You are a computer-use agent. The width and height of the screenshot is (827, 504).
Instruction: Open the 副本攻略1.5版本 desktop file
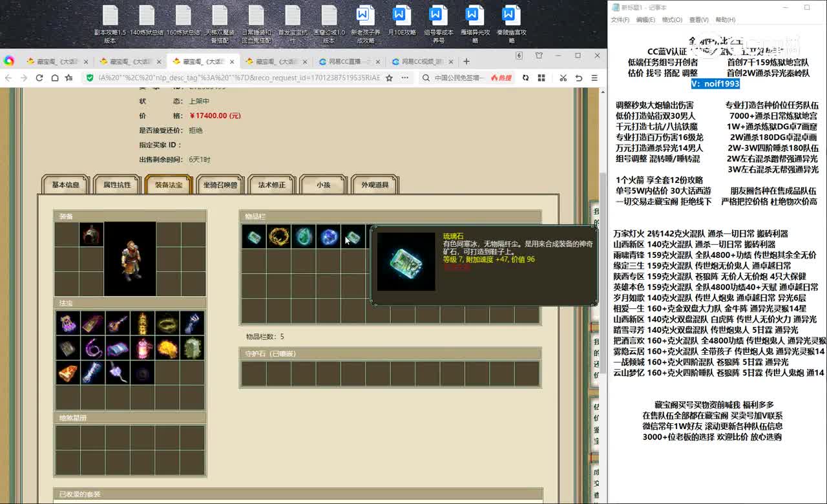[110, 25]
